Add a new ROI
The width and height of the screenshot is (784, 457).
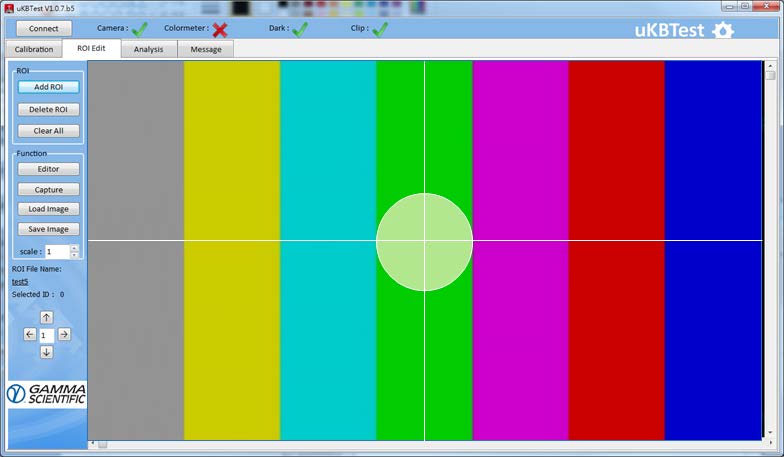pos(48,87)
